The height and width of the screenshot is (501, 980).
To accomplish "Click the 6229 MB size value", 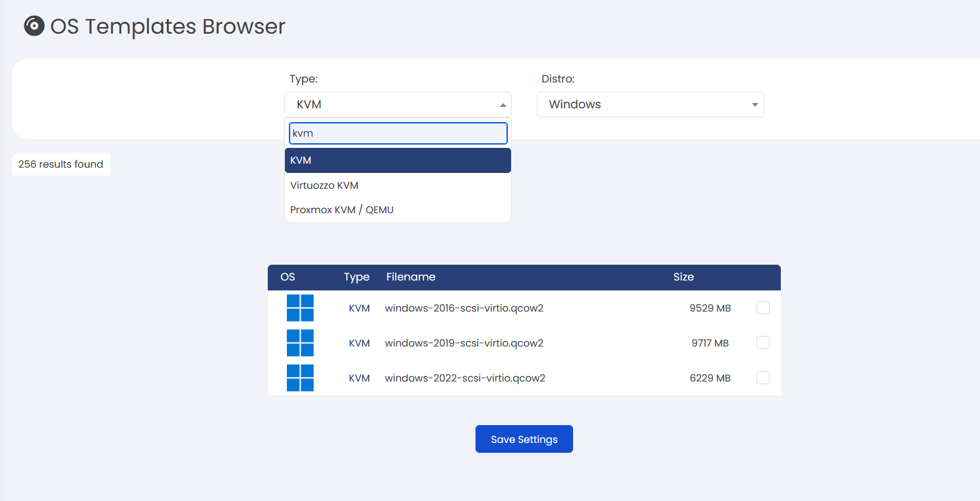I will 710,378.
